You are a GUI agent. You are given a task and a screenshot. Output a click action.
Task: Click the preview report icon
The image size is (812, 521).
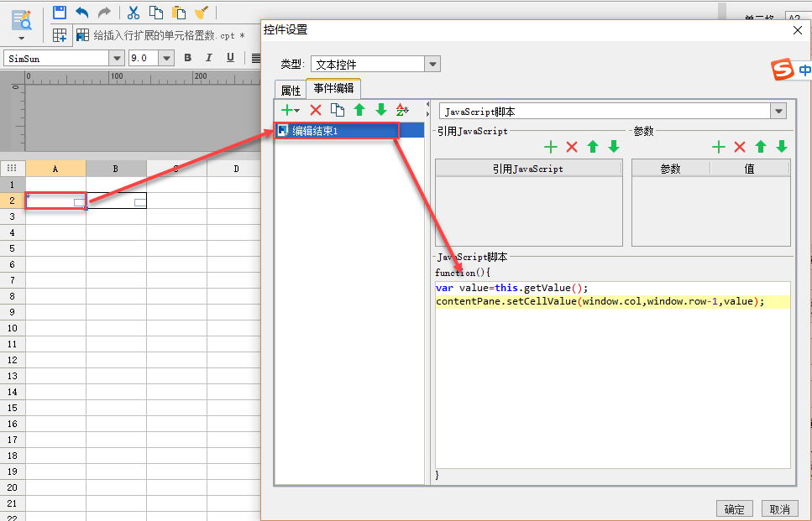pos(21,19)
